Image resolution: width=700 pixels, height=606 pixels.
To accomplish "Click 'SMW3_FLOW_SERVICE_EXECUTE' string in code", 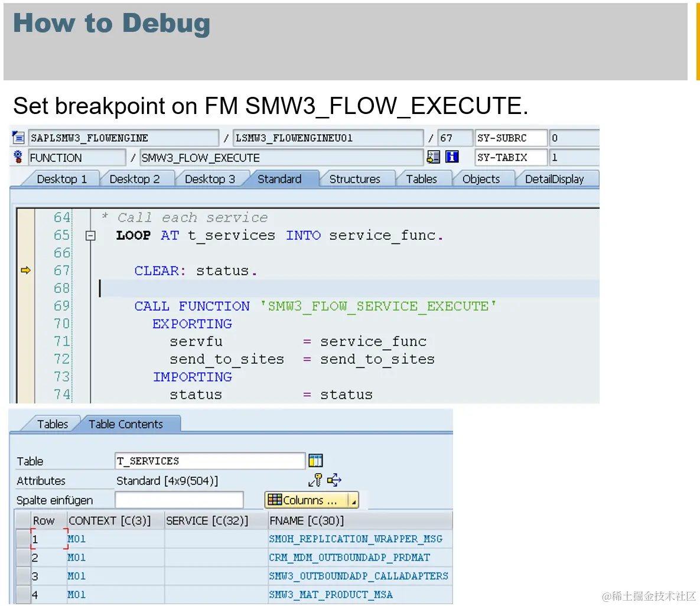I will [x=377, y=306].
